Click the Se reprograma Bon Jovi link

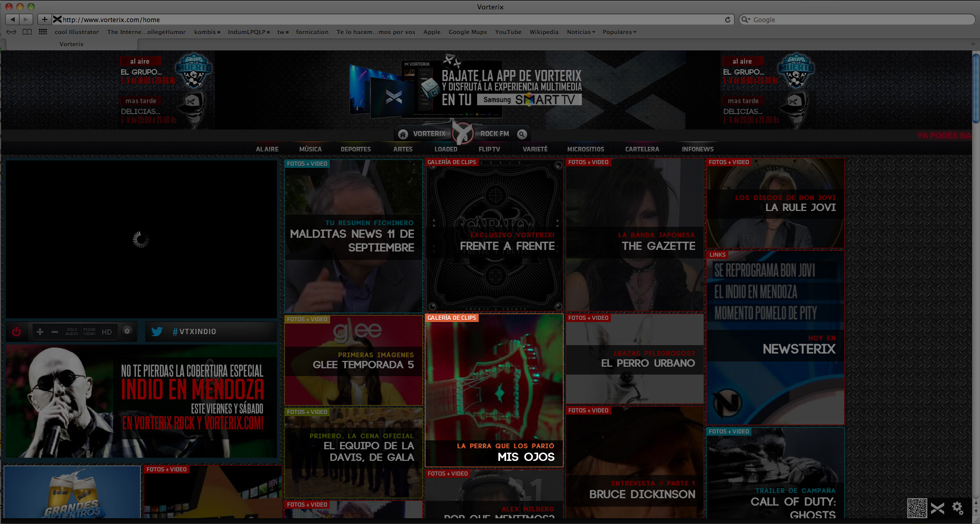764,270
